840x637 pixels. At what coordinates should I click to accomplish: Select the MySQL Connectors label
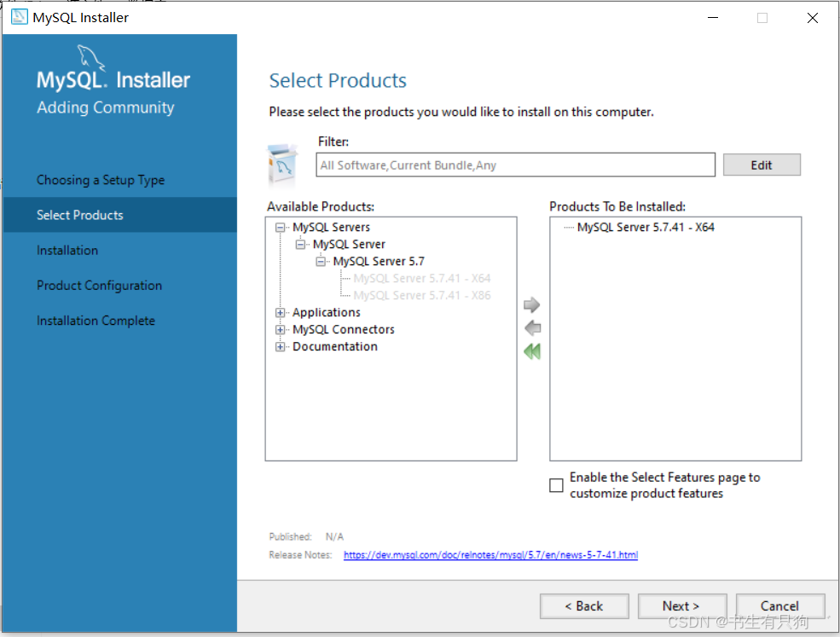pyautogui.click(x=344, y=329)
